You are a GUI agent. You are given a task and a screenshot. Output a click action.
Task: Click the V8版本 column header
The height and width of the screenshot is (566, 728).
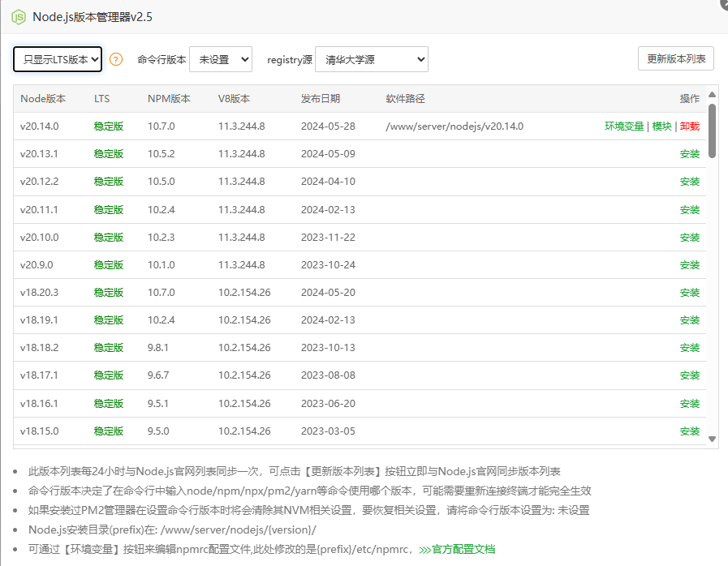click(234, 99)
